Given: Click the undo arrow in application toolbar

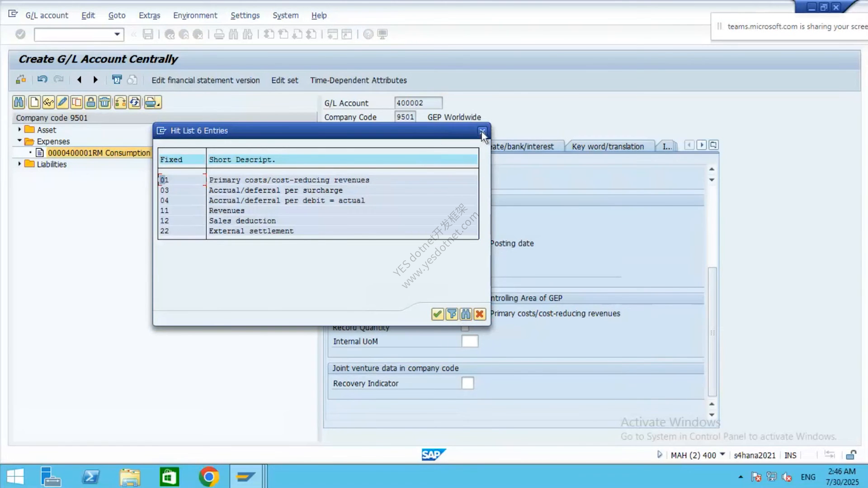Looking at the screenshot, I should click(42, 80).
